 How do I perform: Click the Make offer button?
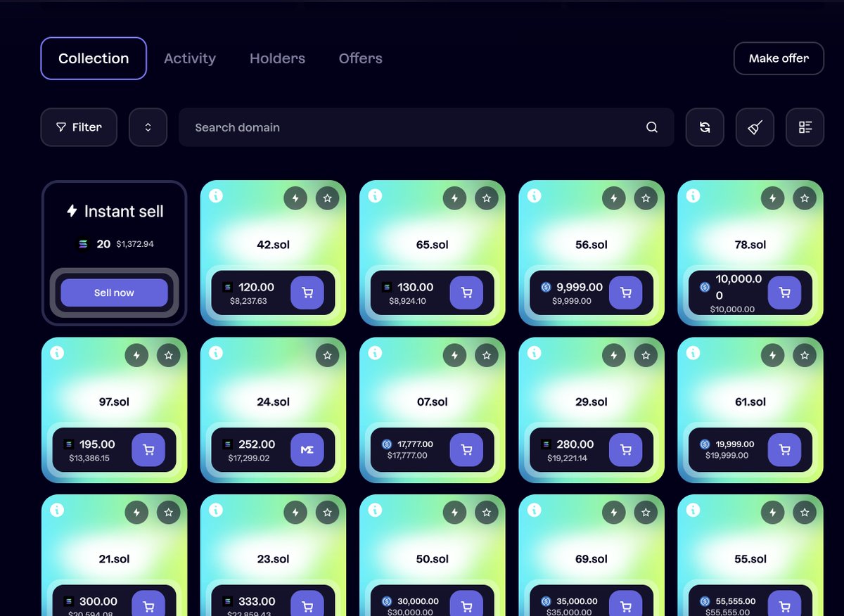tap(779, 58)
